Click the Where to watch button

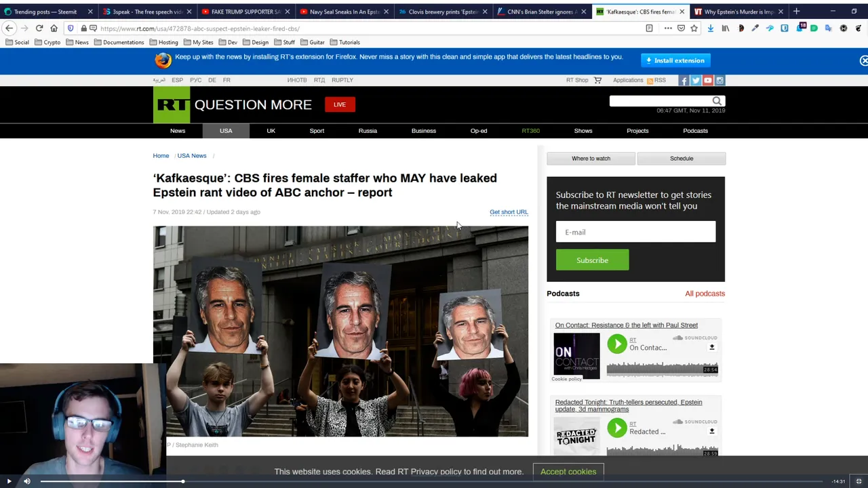click(x=591, y=159)
